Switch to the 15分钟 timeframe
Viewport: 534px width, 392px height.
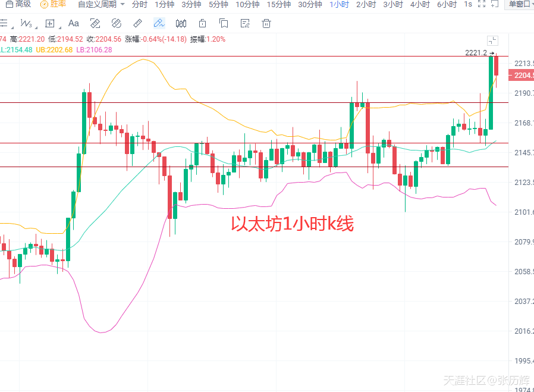click(278, 5)
